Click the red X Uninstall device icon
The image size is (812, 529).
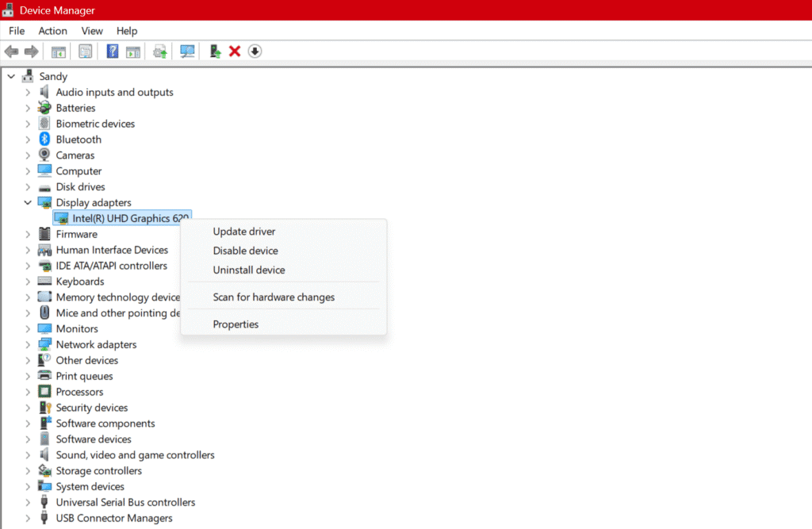click(x=234, y=51)
